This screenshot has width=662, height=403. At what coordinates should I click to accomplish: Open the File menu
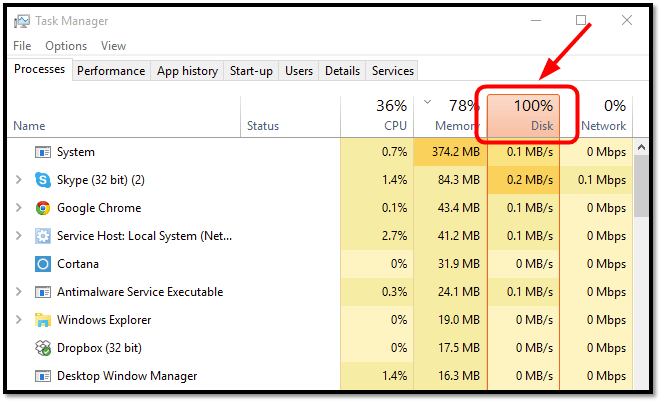[22, 46]
